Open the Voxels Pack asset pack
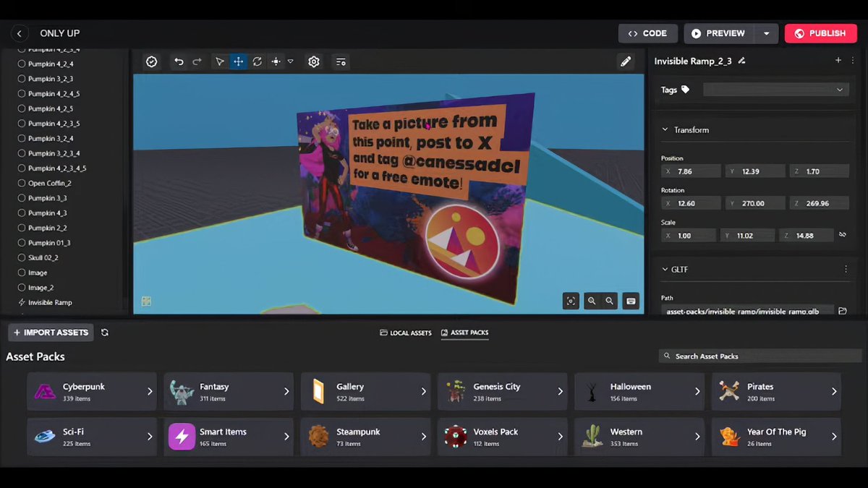The width and height of the screenshot is (868, 488). click(503, 437)
